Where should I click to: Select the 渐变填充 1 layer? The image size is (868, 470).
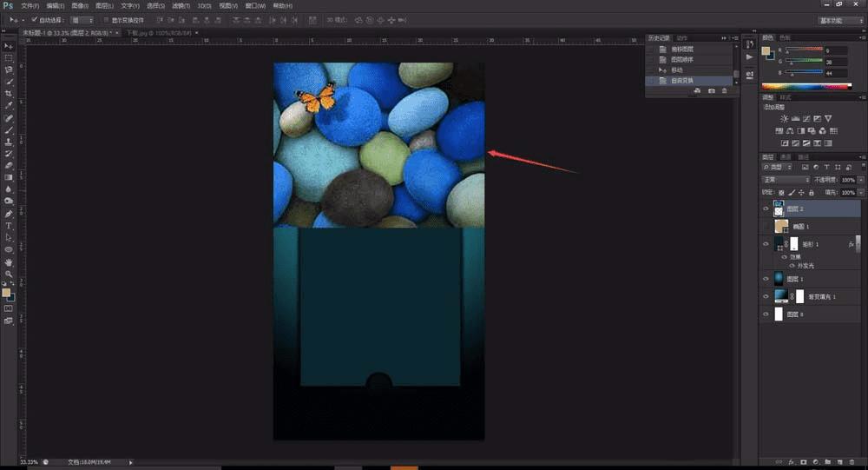tap(821, 295)
